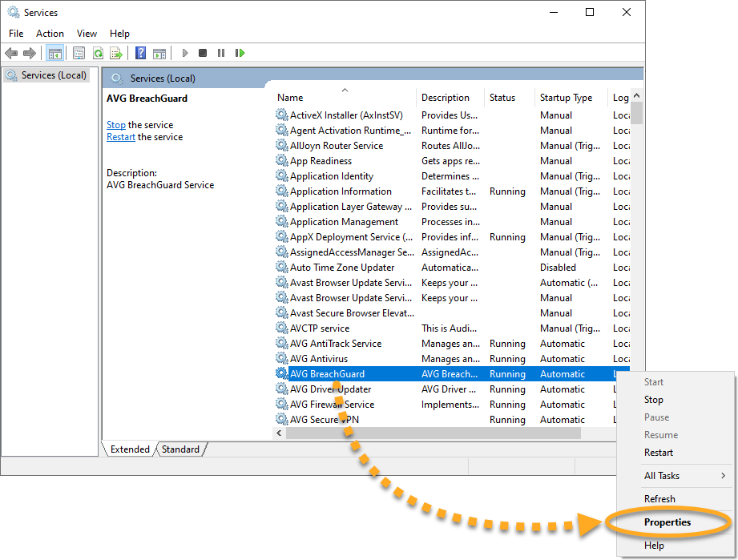Click the Export List toolbar icon

pyautogui.click(x=116, y=53)
